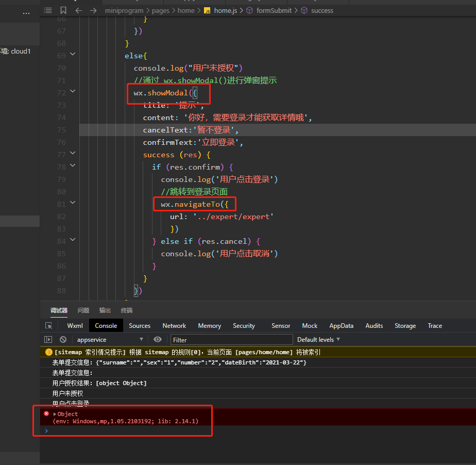
Task: Switch to the Storage tab
Action: coord(405,326)
